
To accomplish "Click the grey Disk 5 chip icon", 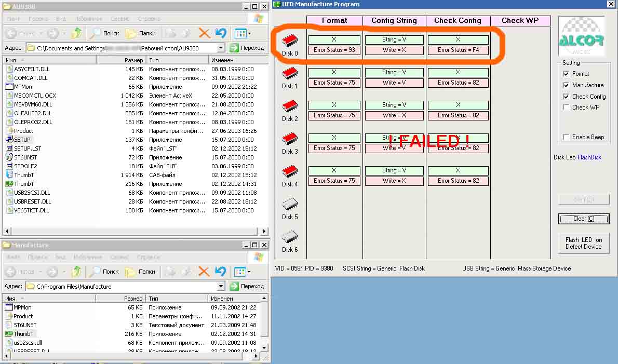I will (290, 205).
